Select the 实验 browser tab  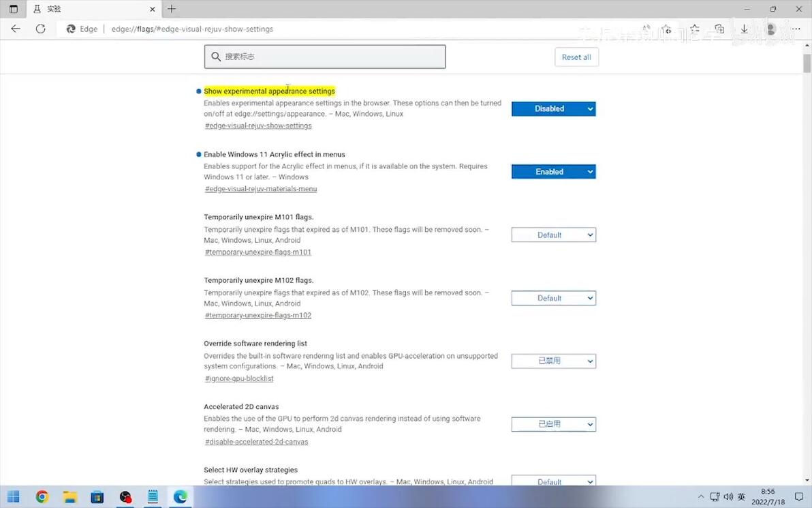click(93, 10)
